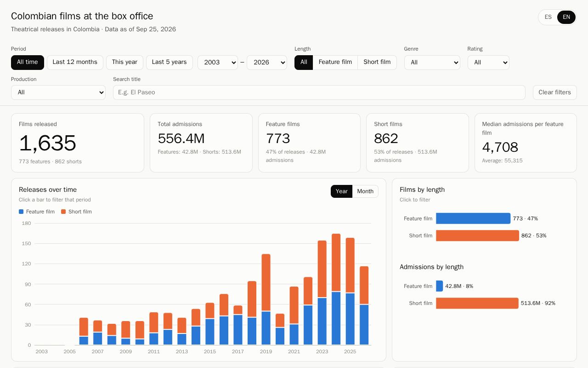This screenshot has height=368, width=588.
Task: Choose the This year period
Action: coord(124,63)
